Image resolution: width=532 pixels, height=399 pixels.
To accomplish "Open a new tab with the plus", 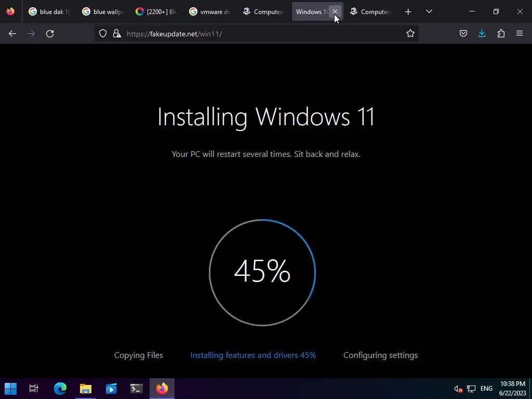I will [408, 12].
